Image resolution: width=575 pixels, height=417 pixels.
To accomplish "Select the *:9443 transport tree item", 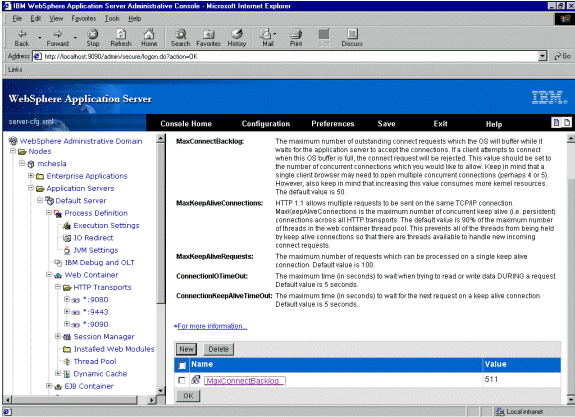I will [x=95, y=312].
